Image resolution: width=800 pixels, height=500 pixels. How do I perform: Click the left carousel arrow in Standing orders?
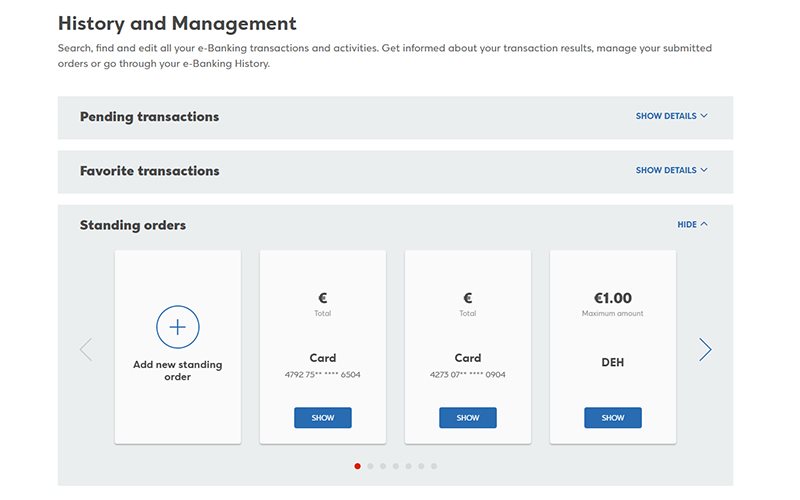[86, 349]
